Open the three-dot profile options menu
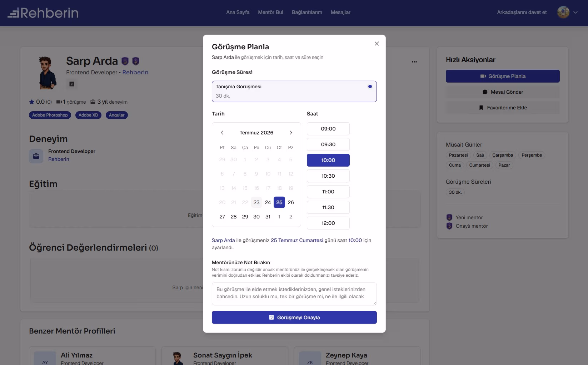This screenshot has height=365, width=588. click(x=414, y=62)
